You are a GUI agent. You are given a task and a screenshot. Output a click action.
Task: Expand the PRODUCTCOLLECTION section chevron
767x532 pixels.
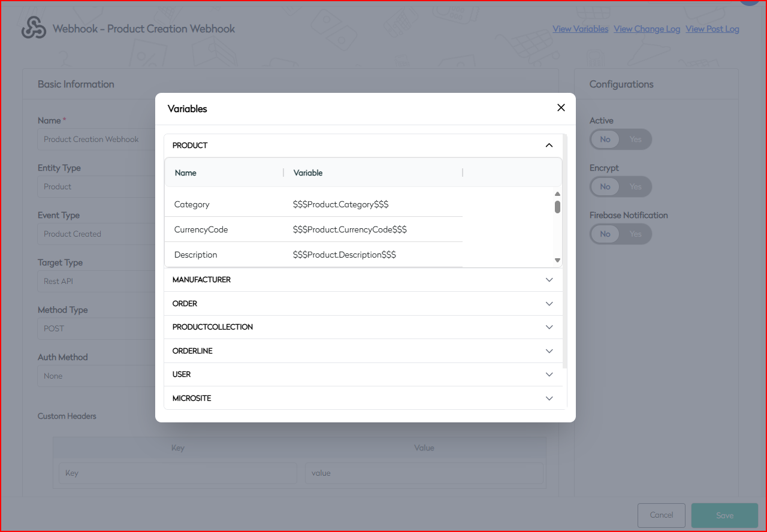[549, 327]
